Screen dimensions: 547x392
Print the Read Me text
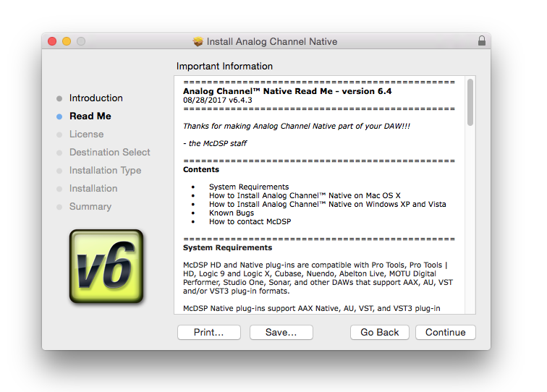point(208,332)
